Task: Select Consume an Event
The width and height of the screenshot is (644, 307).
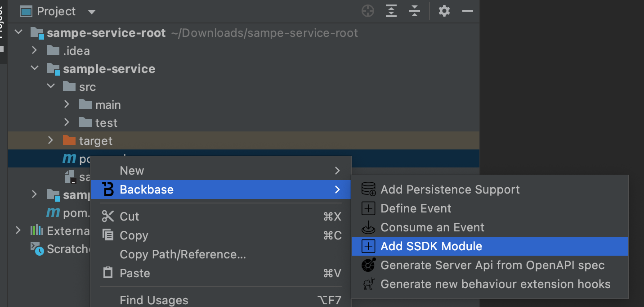Action: click(x=490, y=227)
